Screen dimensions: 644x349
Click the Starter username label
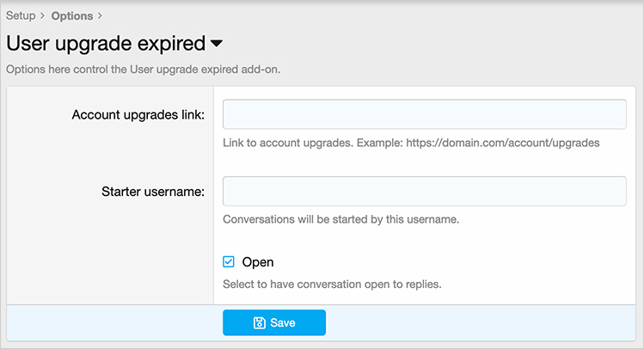(152, 191)
